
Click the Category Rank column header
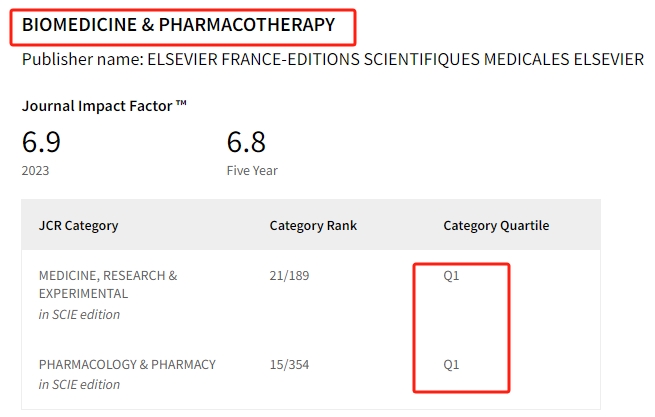coord(313,225)
